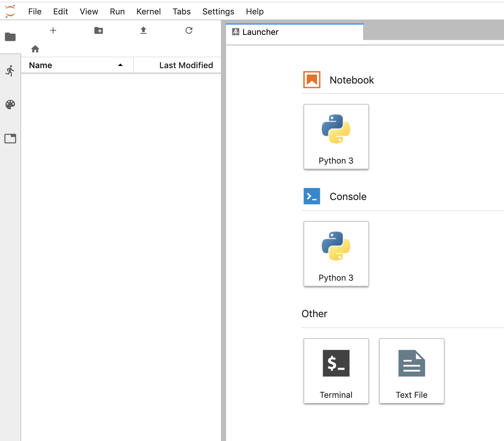Go to home directory icon
This screenshot has height=441, width=504.
pos(35,49)
